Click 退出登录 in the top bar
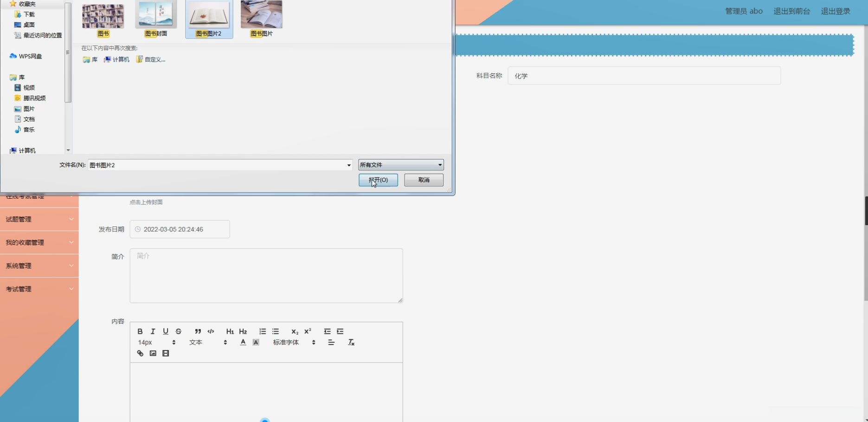 pos(836,11)
